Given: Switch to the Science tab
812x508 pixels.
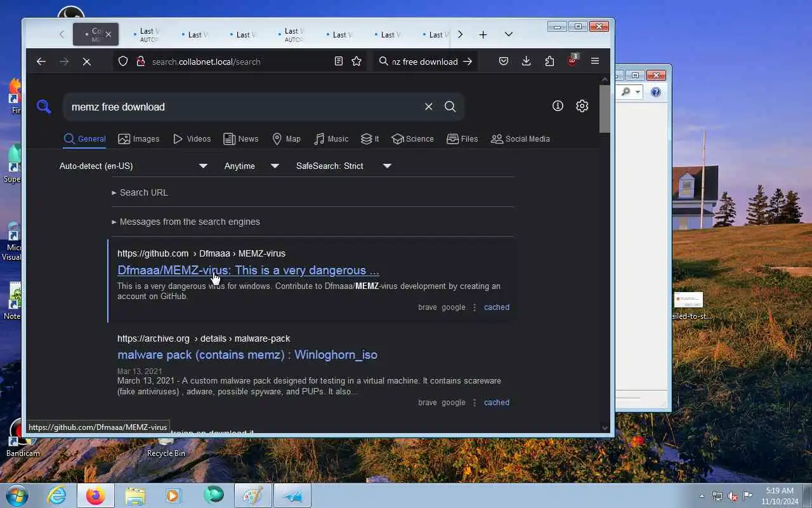Looking at the screenshot, I should click(413, 139).
